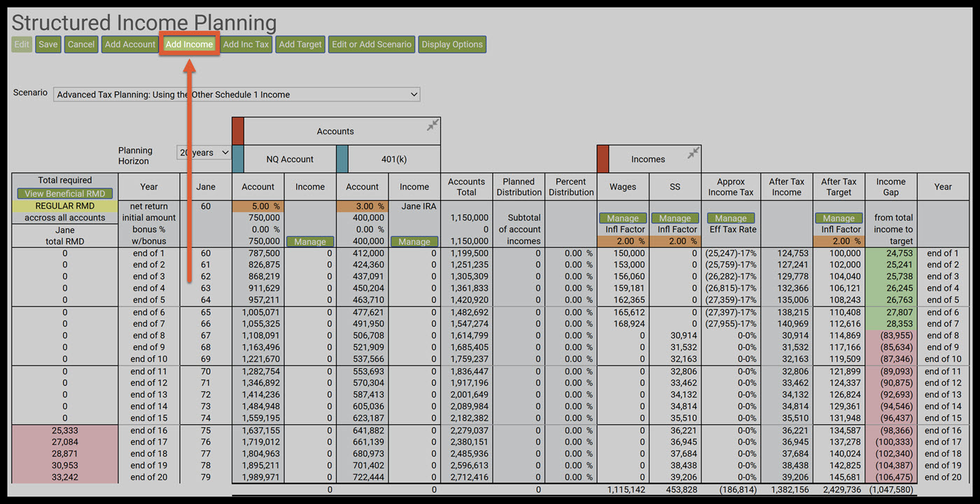
Task: Click the blue 401(k) marker
Action: click(342, 159)
